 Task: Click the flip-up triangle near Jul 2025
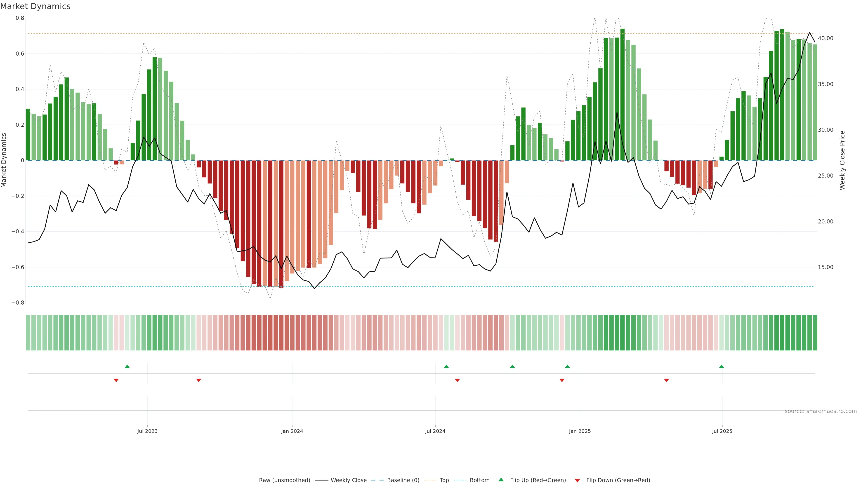pos(722,366)
